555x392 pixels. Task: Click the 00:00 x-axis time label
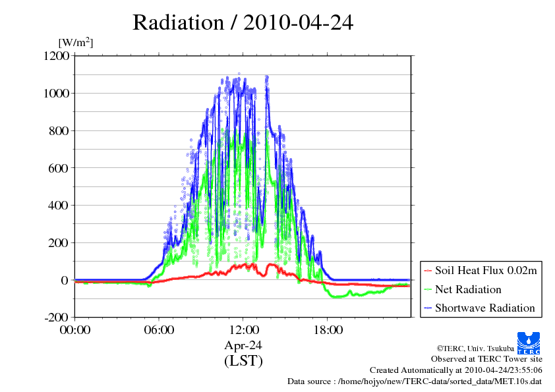point(74,330)
